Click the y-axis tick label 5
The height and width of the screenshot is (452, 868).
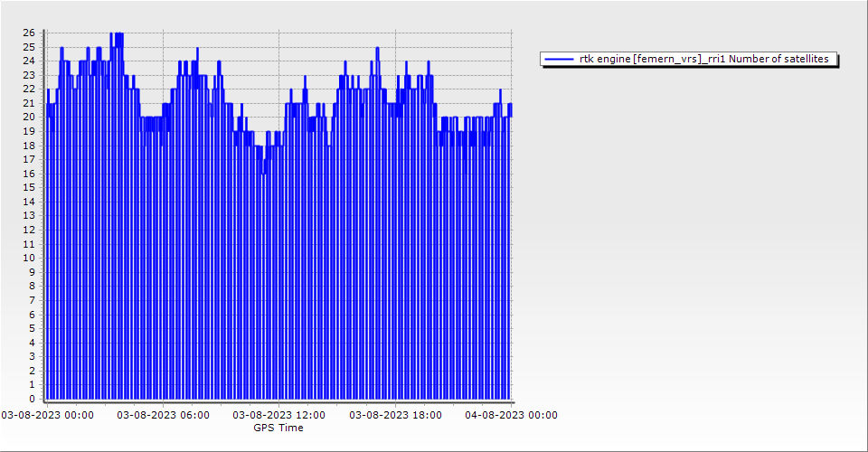32,328
